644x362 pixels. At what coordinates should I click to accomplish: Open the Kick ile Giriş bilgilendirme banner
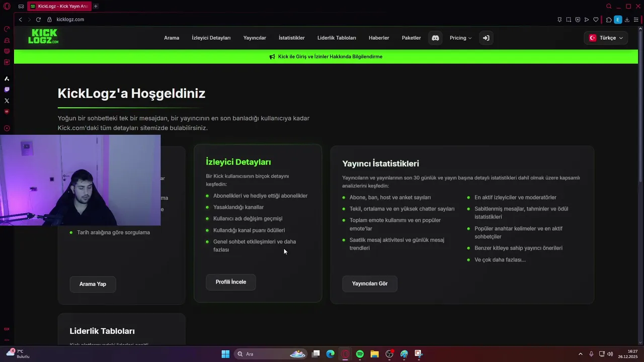point(326,57)
